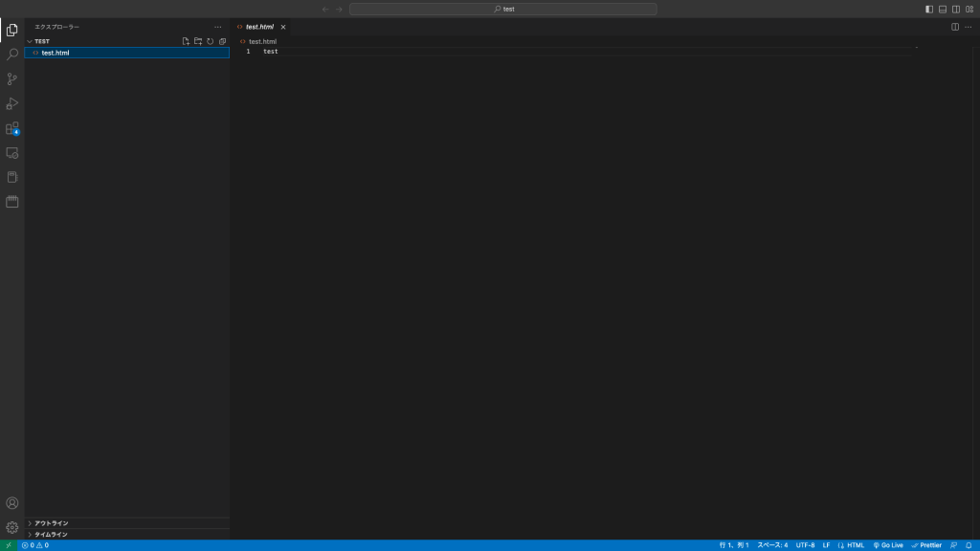980x551 pixels.
Task: Open test.html in the file tree
Action: [55, 53]
